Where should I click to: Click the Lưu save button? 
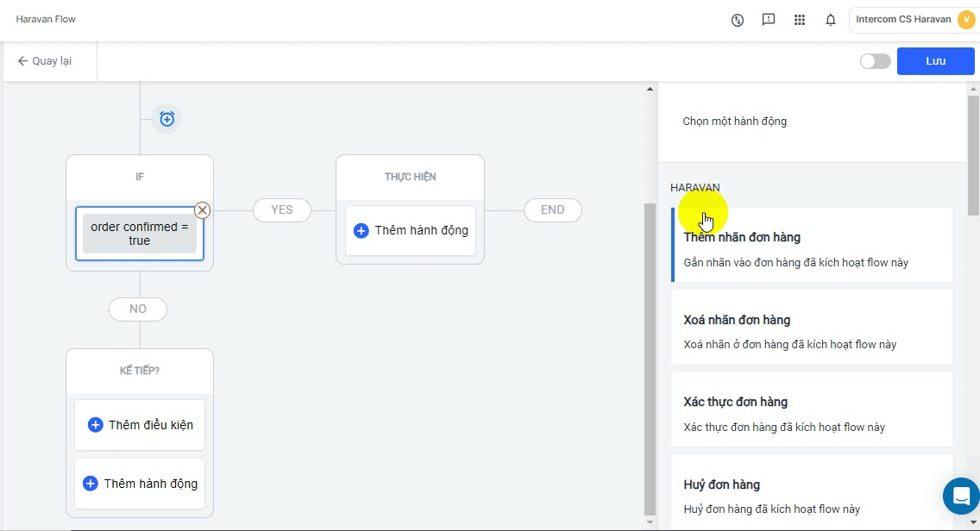click(935, 61)
